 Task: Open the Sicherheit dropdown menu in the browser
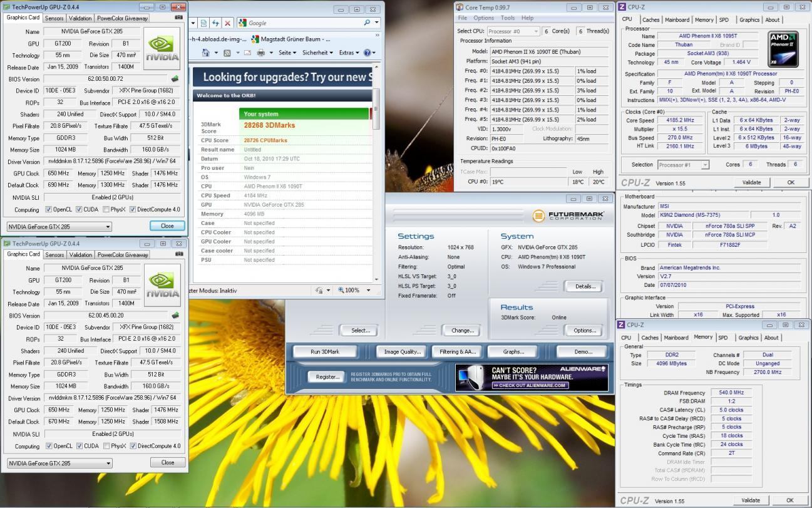click(317, 53)
